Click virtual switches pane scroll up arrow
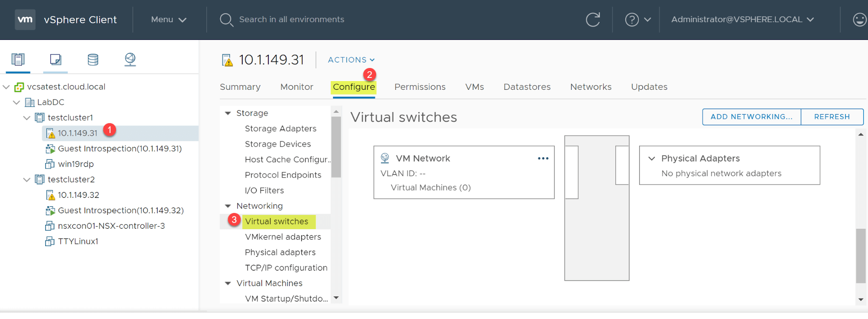 pos(861,135)
